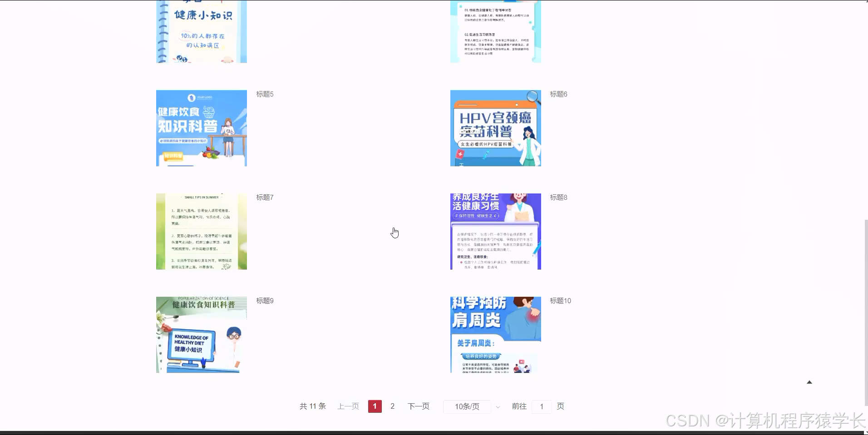Go to page 2 of results

[x=392, y=406]
